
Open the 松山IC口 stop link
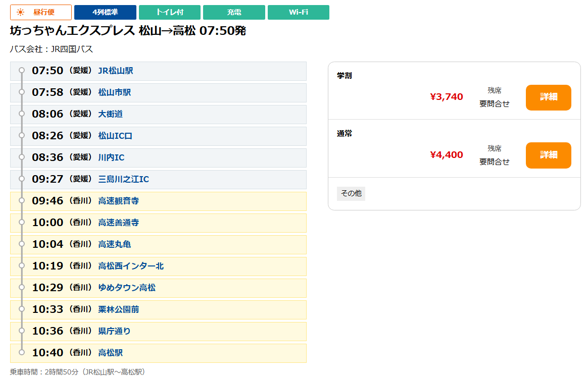click(x=115, y=136)
